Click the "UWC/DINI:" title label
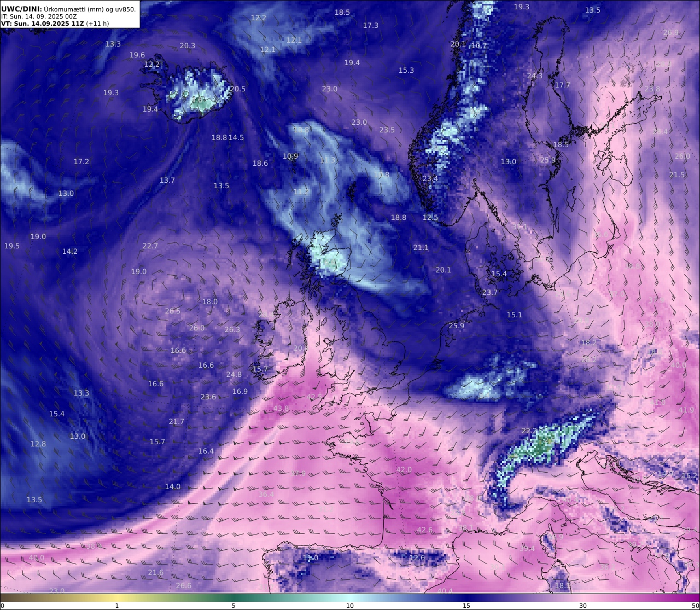Screen dimensions: 700x610 [21, 9]
